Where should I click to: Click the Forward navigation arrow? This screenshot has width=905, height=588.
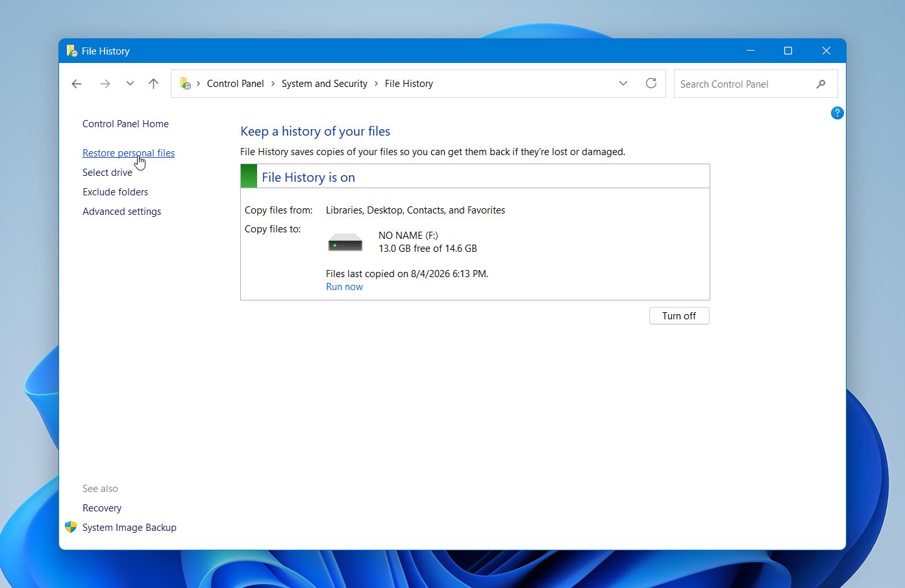pos(105,84)
